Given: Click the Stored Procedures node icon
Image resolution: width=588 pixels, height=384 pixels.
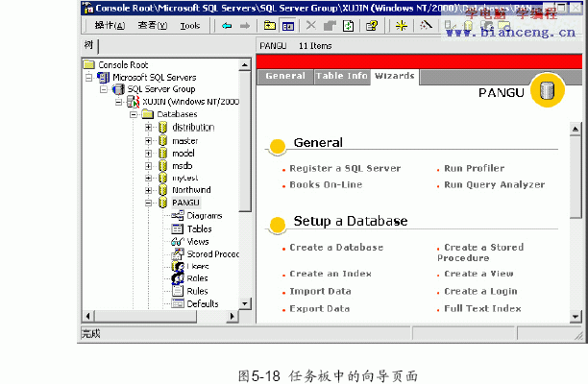Looking at the screenshot, I should tap(178, 254).
